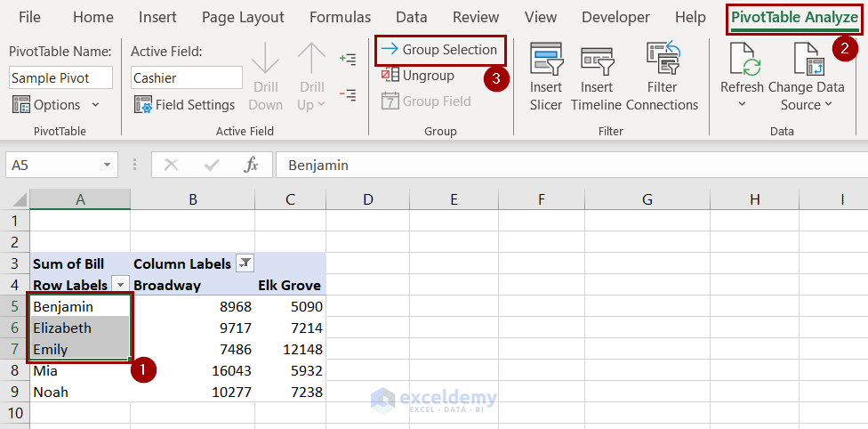Click the Insert Function fx icon
868x429 pixels.
click(x=252, y=165)
